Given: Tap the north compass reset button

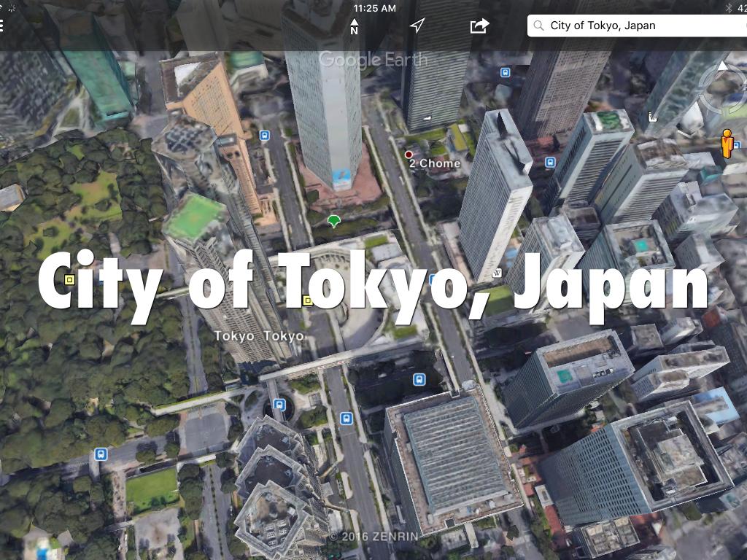Looking at the screenshot, I should point(355,26).
